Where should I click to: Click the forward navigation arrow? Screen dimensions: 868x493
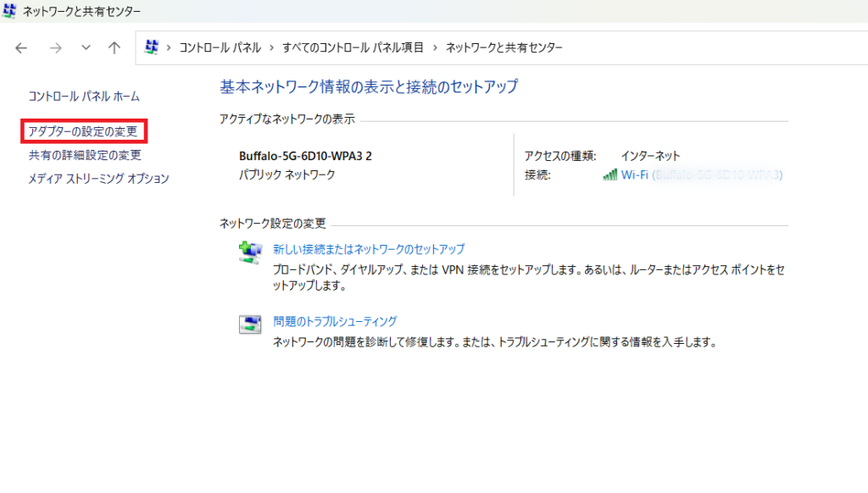click(x=54, y=48)
